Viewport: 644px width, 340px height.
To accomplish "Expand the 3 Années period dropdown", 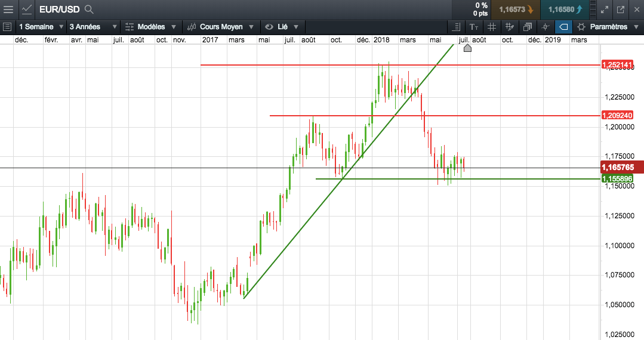I will click(93, 27).
